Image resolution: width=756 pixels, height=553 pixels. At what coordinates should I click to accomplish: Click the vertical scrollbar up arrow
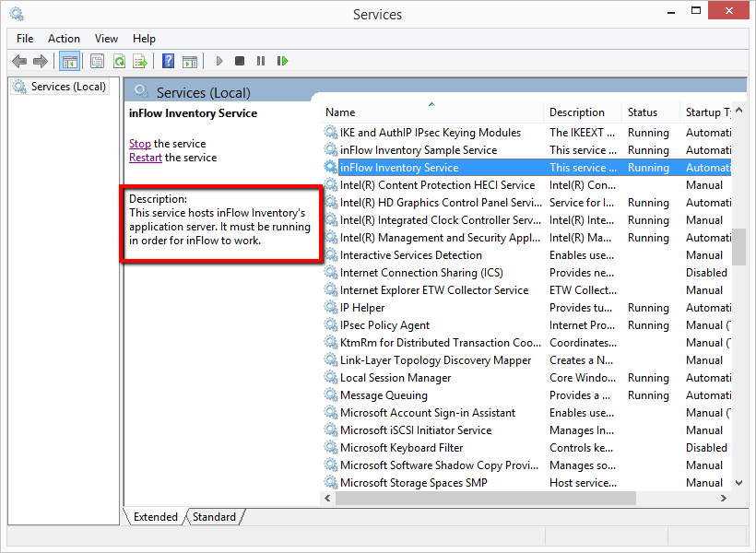[x=738, y=111]
